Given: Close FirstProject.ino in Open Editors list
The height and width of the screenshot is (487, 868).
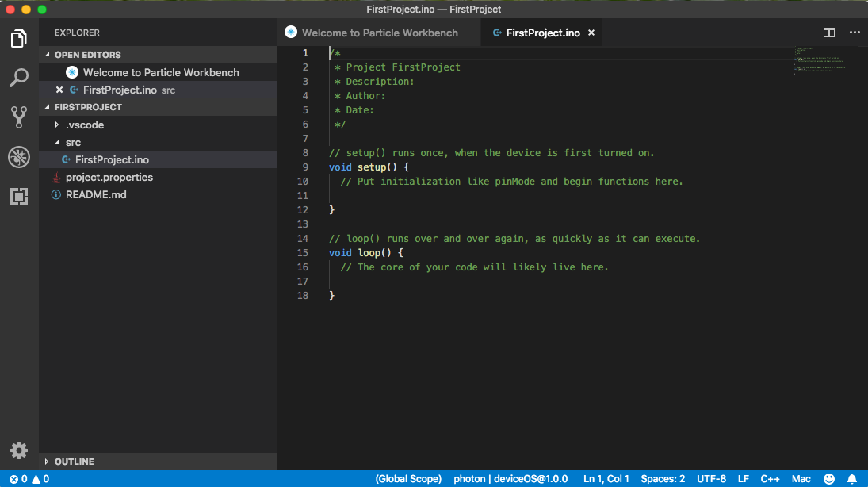Looking at the screenshot, I should click(59, 90).
